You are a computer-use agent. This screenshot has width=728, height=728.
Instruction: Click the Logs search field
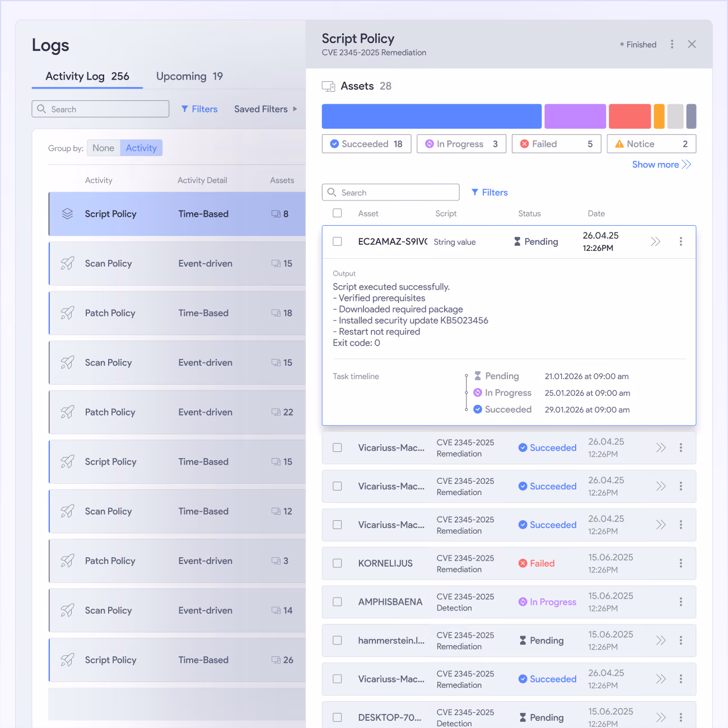click(100, 109)
